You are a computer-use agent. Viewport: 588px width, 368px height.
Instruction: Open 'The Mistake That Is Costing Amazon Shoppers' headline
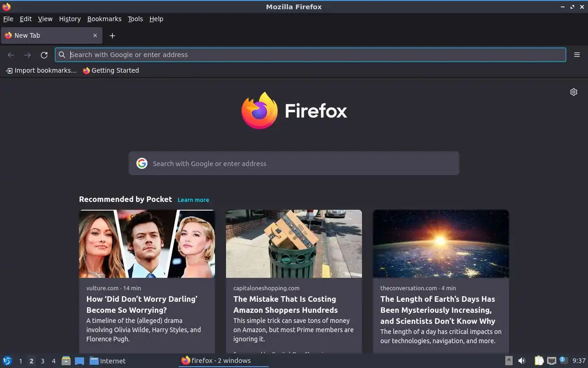(x=286, y=305)
